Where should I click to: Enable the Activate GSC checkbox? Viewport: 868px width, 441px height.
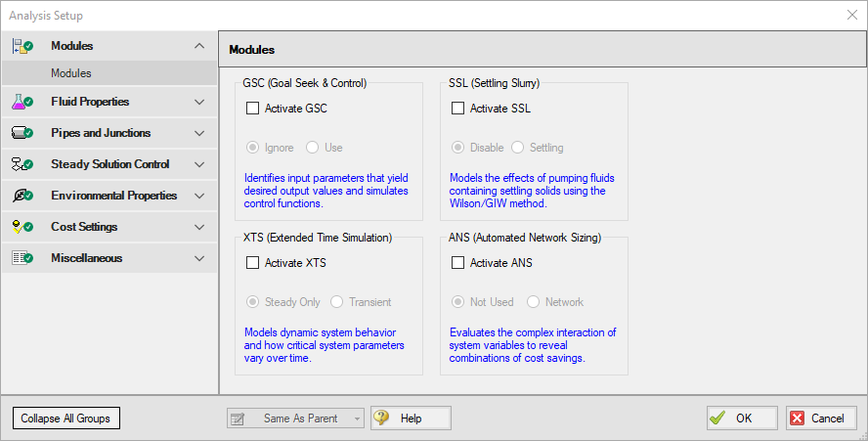(x=253, y=109)
